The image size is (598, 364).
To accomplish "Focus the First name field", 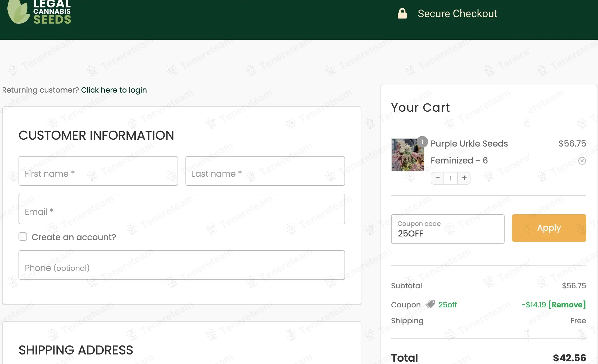I will pos(98,171).
